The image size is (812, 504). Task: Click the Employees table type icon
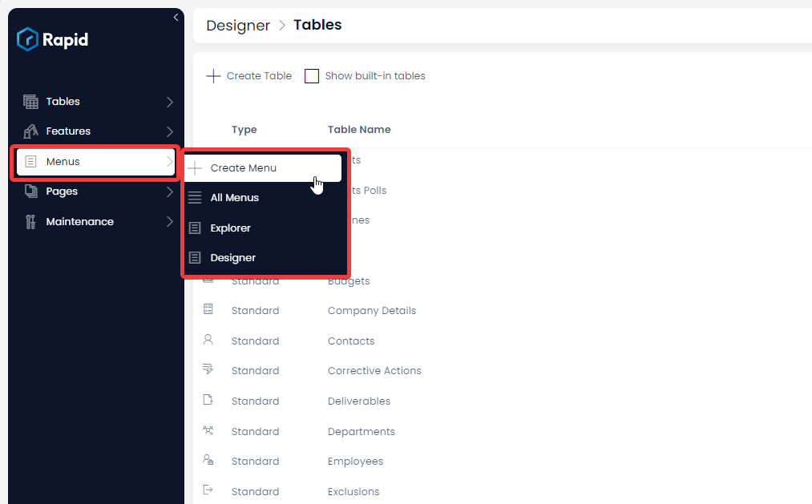click(208, 461)
